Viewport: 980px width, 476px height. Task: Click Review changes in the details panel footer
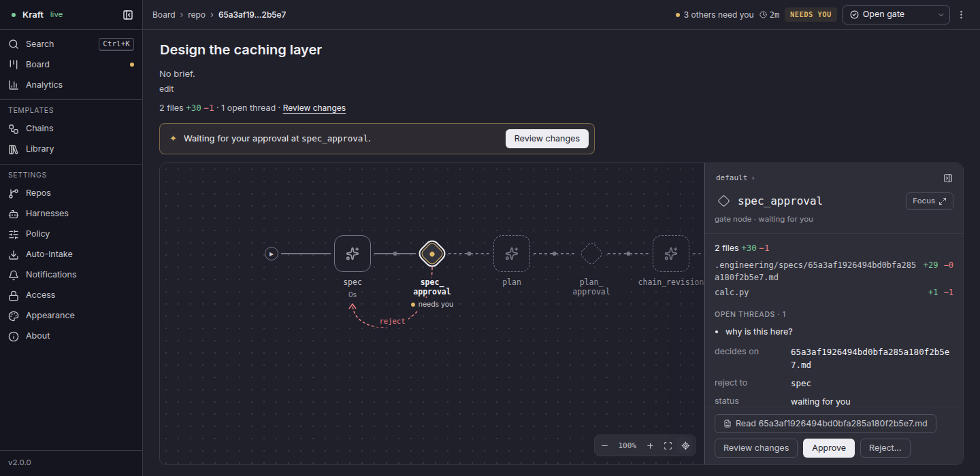coord(756,448)
